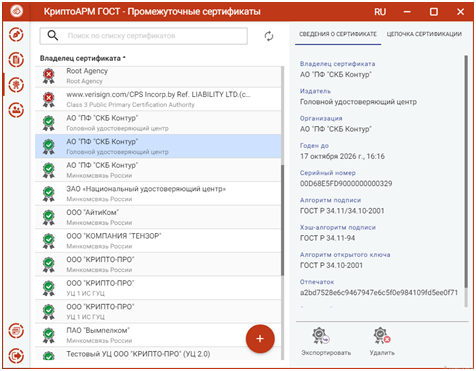
Task: Select the highlighted АО "ПФ "СКБ Контур" row
Action: pyautogui.click(x=158, y=146)
